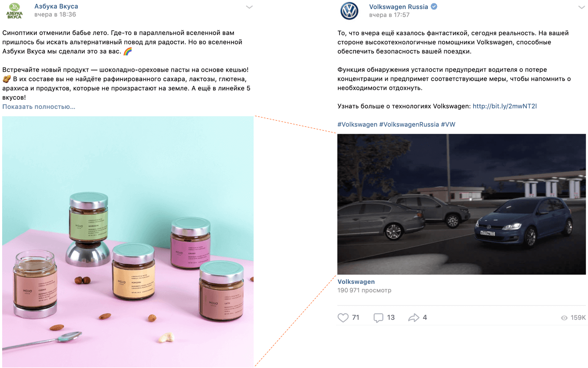Click the views eye icon showing 159K
The image size is (588, 368).
click(564, 318)
